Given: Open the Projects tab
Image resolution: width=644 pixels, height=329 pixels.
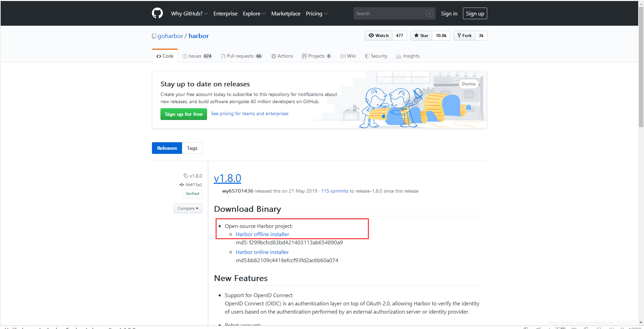Looking at the screenshot, I should [316, 56].
